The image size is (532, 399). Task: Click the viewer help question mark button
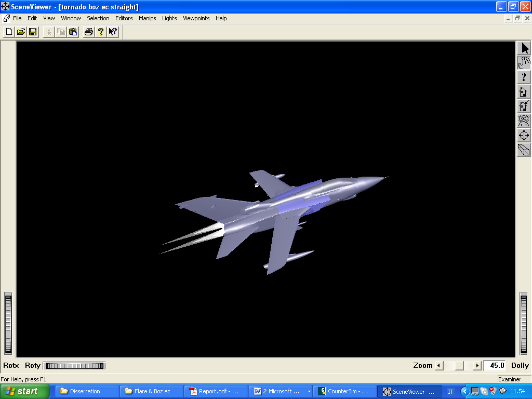(524, 77)
